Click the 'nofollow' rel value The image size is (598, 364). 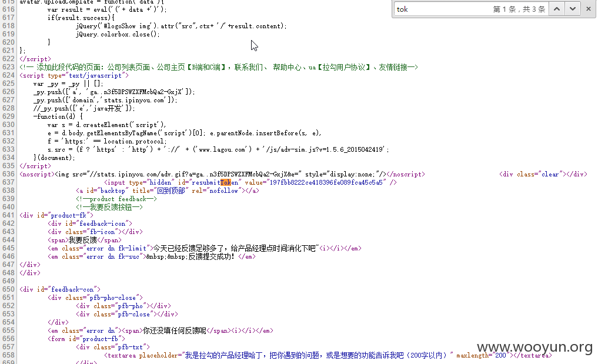coord(223,191)
